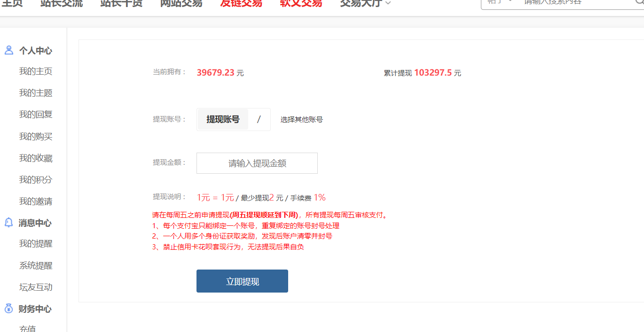Select the 提现账号 tab button
This screenshot has height=332, width=644.
tap(223, 119)
